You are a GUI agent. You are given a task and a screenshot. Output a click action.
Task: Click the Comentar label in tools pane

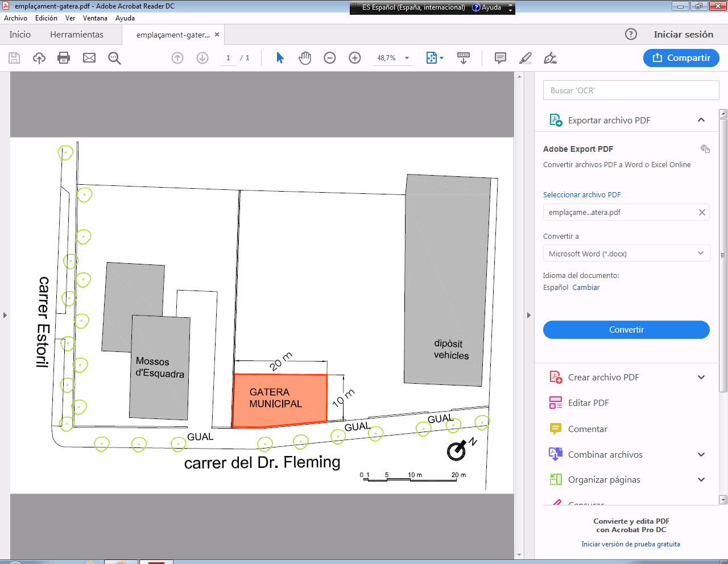(x=588, y=429)
